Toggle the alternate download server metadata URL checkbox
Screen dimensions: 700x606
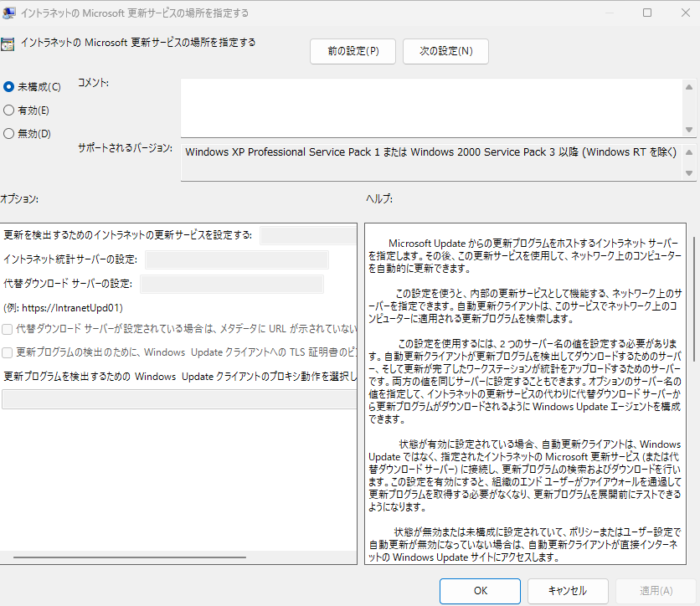[x=8, y=329]
